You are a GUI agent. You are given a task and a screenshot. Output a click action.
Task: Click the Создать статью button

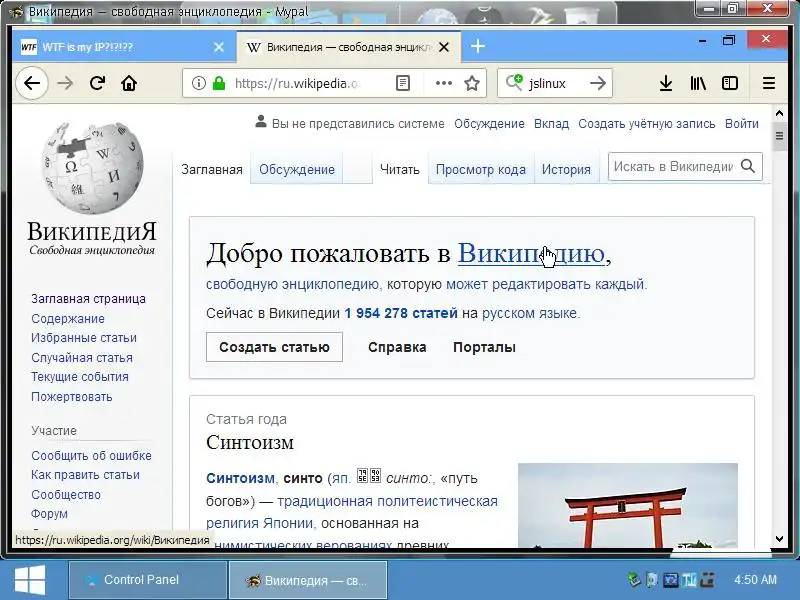pyautogui.click(x=274, y=347)
